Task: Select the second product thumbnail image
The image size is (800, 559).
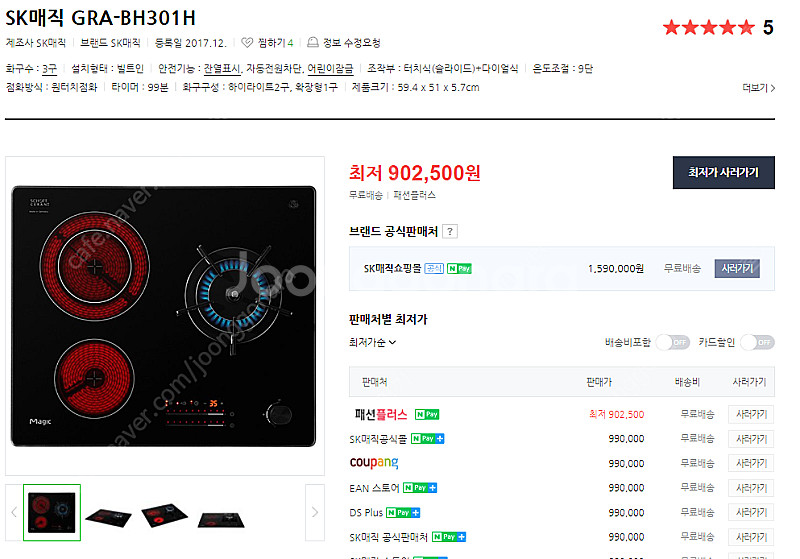Action: click(x=108, y=517)
